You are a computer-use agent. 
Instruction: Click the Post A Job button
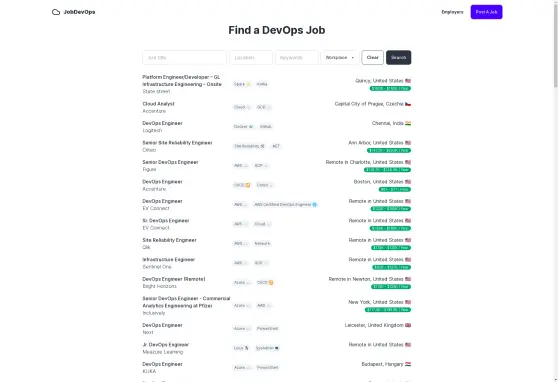click(486, 12)
